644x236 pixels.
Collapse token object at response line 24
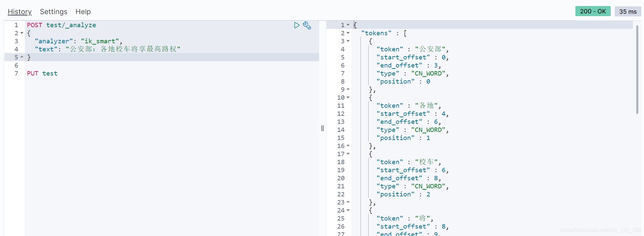pyautogui.click(x=348, y=210)
